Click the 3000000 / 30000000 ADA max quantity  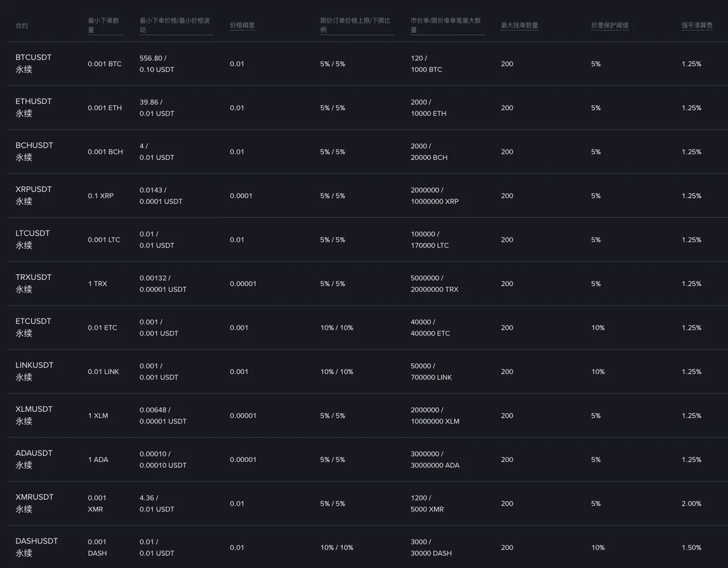[x=435, y=459]
